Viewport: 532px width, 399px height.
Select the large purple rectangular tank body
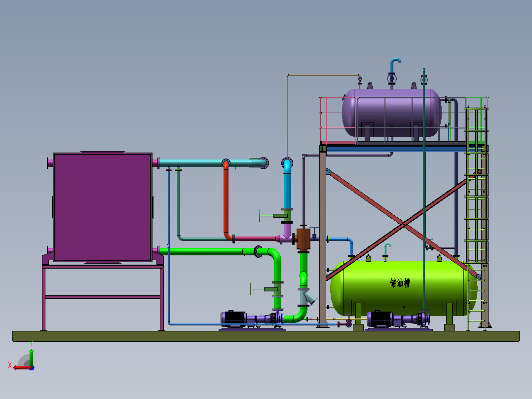[x=103, y=207]
